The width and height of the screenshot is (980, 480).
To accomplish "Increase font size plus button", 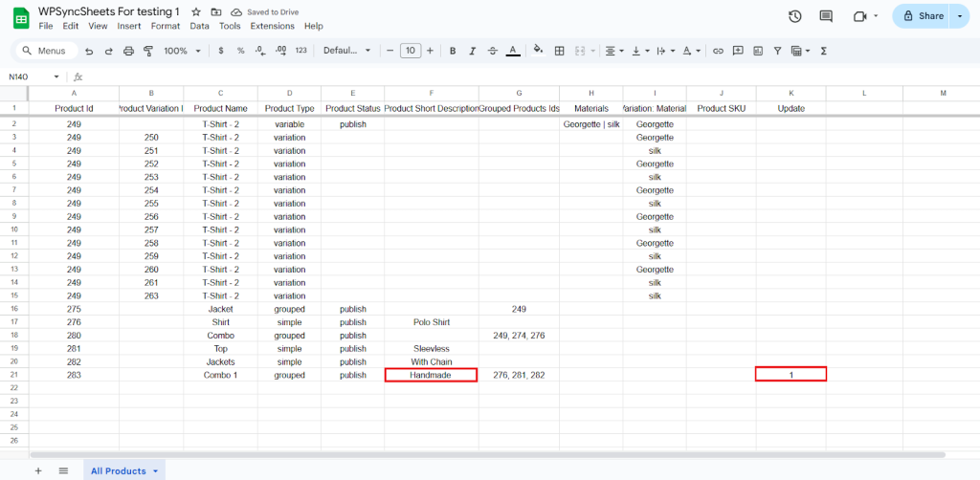I will 430,51.
